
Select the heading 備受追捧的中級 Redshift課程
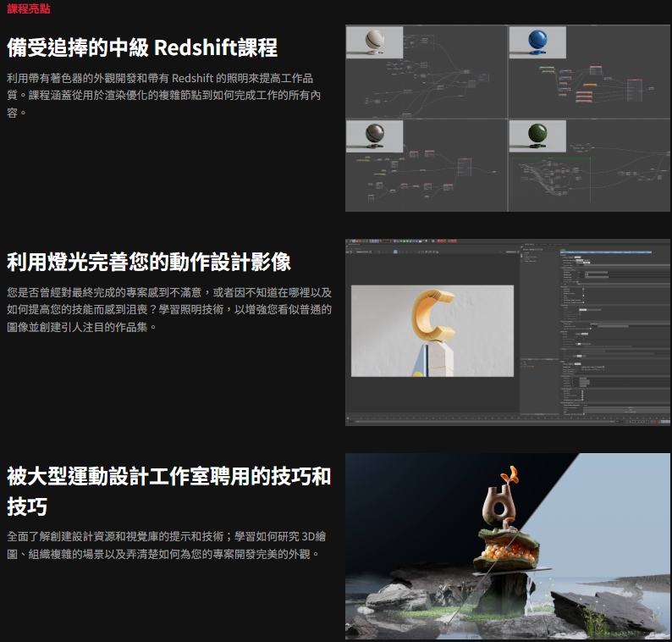point(142,47)
